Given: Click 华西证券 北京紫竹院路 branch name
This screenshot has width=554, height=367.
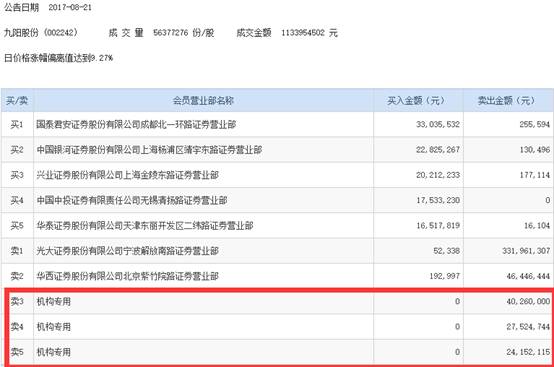Looking at the screenshot, I should coord(128,276).
